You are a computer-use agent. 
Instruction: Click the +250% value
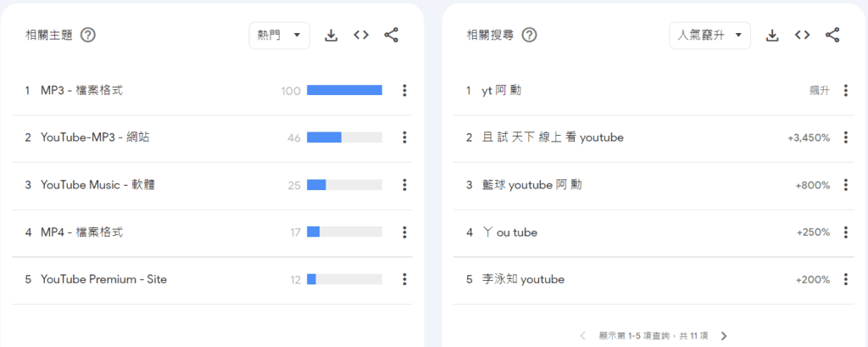813,232
